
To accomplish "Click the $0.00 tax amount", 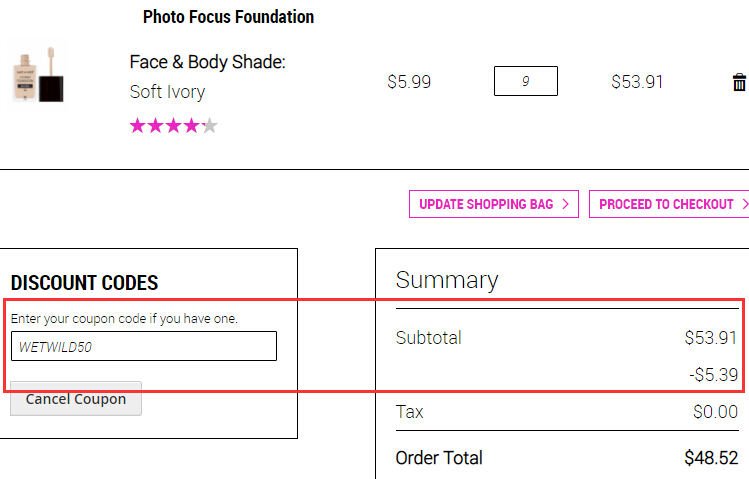I will (716, 412).
